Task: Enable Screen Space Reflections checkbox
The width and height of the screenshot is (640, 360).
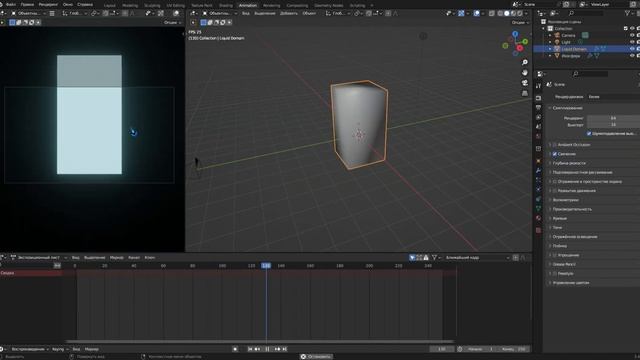Action: [x=554, y=182]
